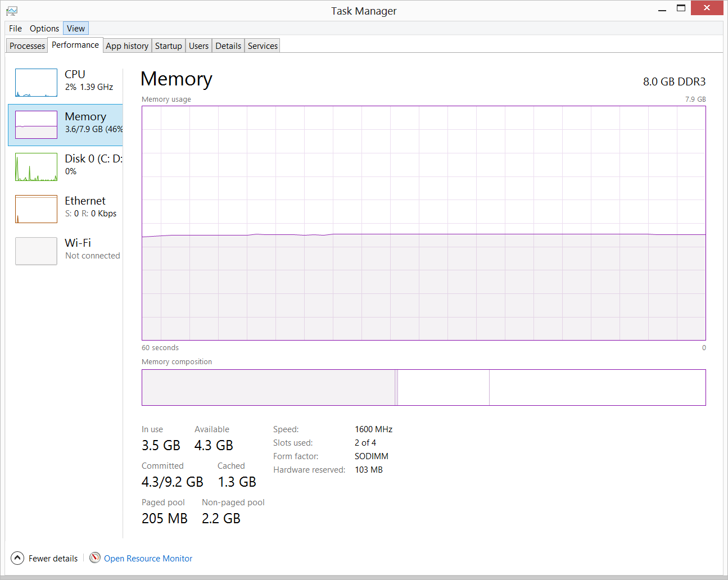Select the Memory graph thumbnail in sidebar
The image size is (728, 580).
[36, 125]
